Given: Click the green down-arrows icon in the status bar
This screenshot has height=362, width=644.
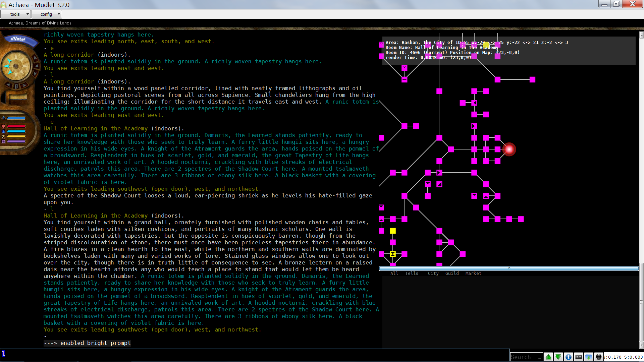Looking at the screenshot, I should coord(558,357).
